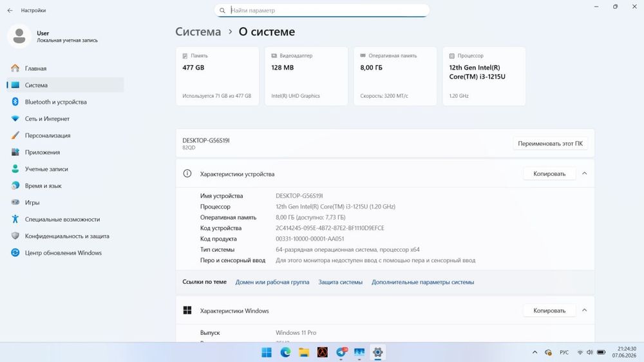The width and height of the screenshot is (644, 362).
Task: Collapse the Характеристики устройства section
Action: coord(585,173)
